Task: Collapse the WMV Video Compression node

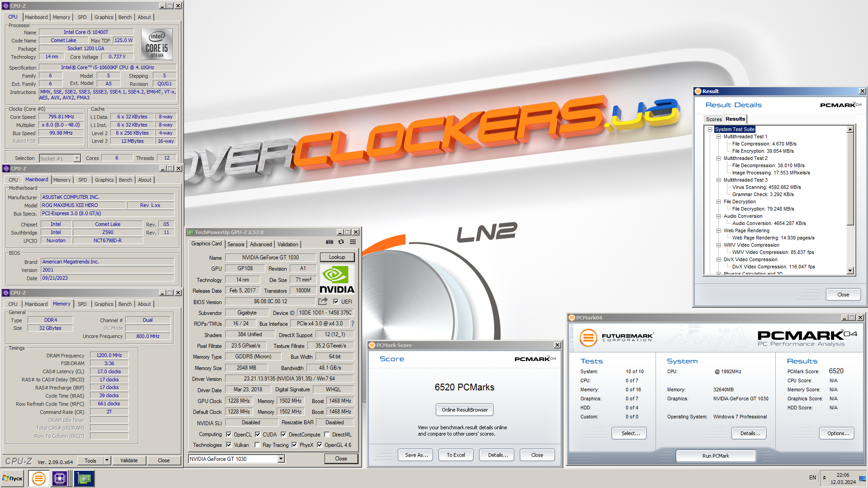Action: [x=719, y=245]
